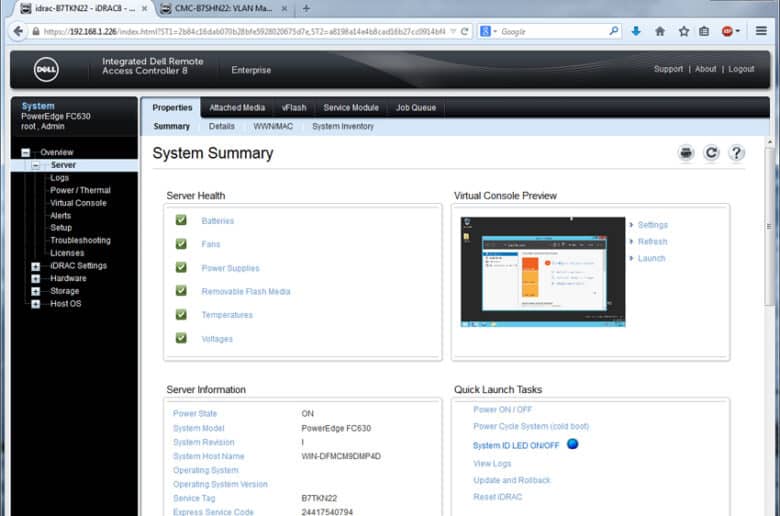Open the address bar history dropdown
This screenshot has width=780, height=516.
coord(453,31)
